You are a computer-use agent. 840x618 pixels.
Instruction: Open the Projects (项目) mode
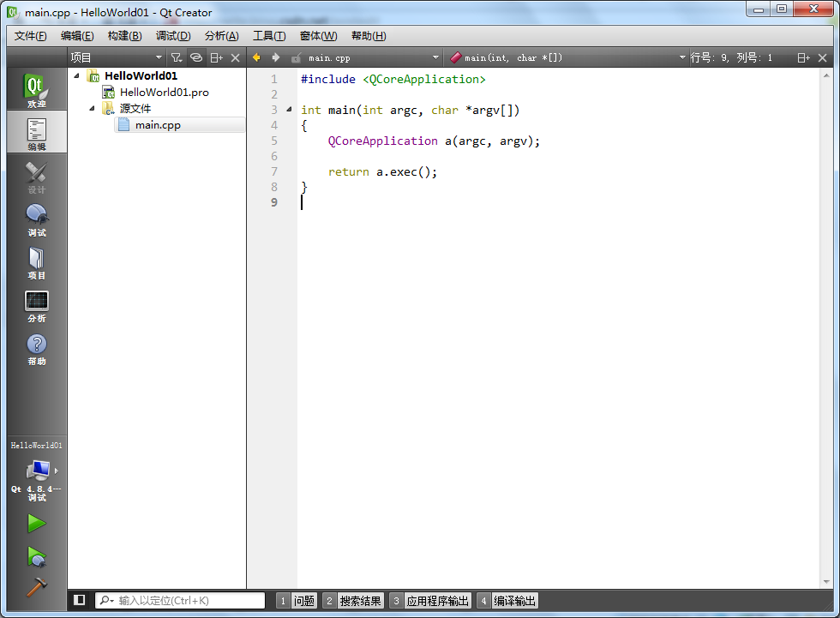click(x=36, y=263)
